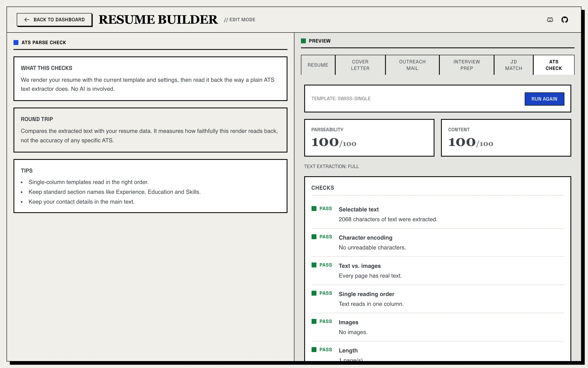Click the Single reading order check

438,299
